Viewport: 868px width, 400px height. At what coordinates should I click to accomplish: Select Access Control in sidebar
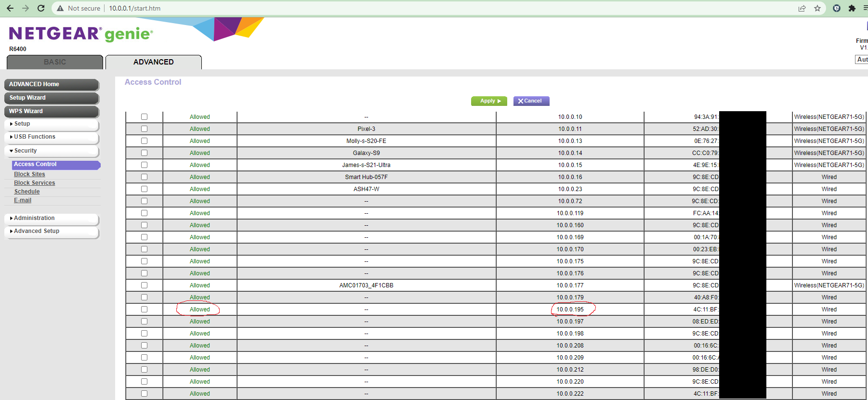(x=56, y=165)
